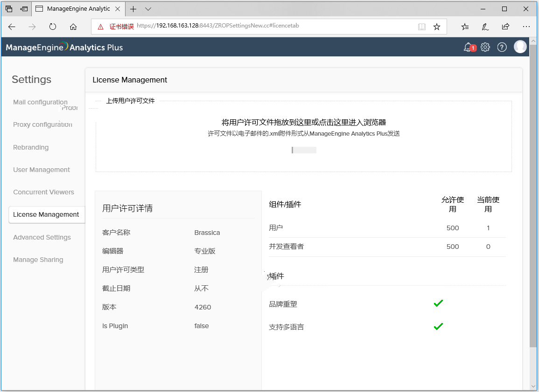Click the current usage 0 in 并发查看者 row
Image resolution: width=539 pixels, height=392 pixels.
click(x=488, y=247)
